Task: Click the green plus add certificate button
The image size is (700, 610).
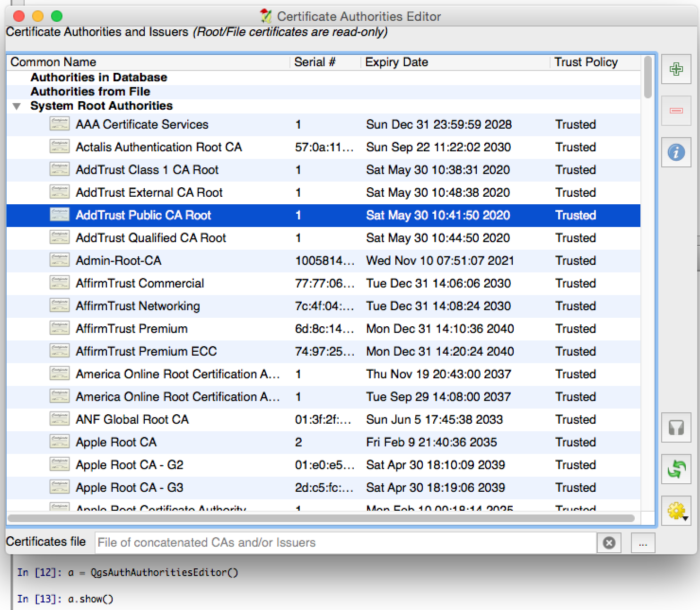Action: tap(676, 70)
